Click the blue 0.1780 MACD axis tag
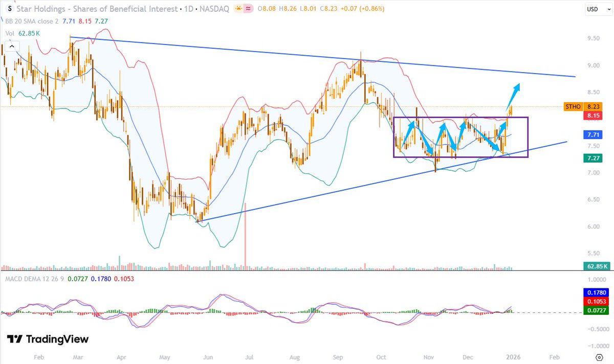The height and width of the screenshot is (364, 614). point(596,292)
